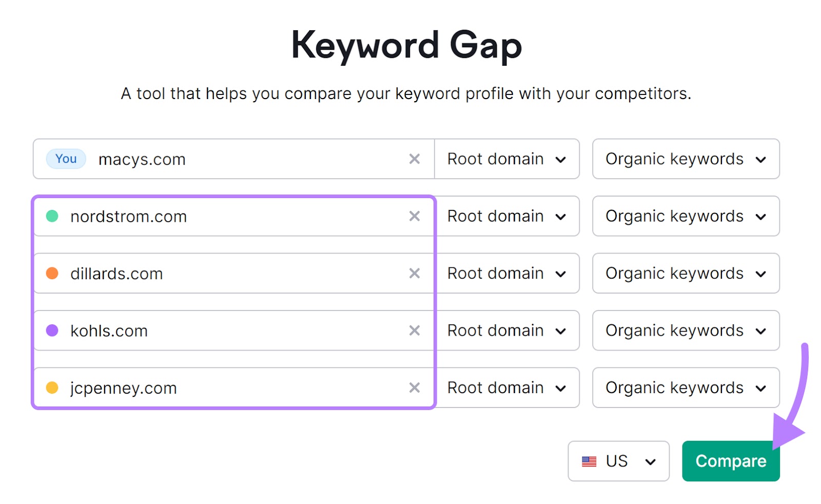This screenshot has height=504, width=821.
Task: Click the macys.com domain input field
Action: pyautogui.click(x=246, y=159)
